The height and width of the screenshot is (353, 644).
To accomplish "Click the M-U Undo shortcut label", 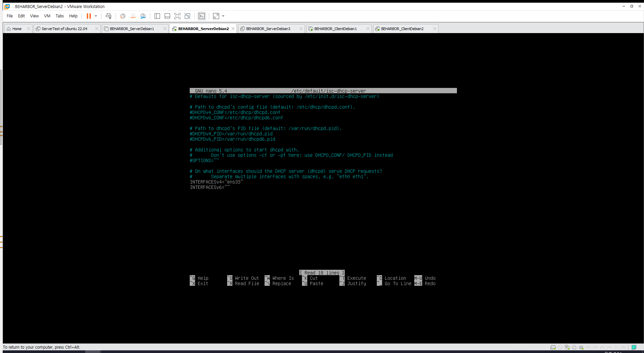I will [x=425, y=278].
